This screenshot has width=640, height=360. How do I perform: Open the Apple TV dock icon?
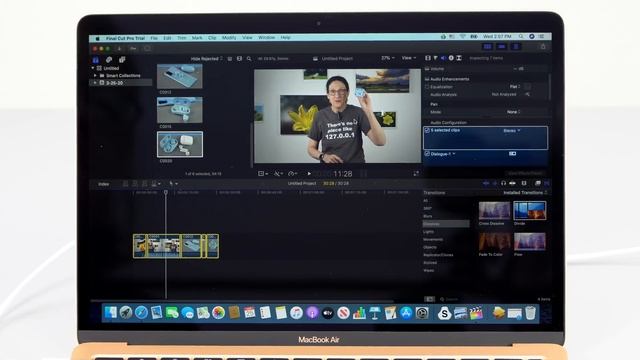[x=328, y=313]
